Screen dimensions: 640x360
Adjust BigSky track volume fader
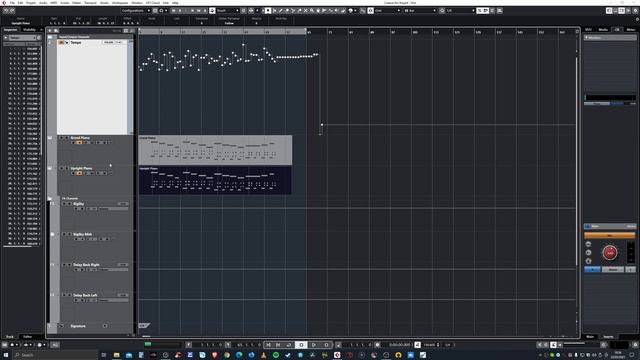coord(114,209)
